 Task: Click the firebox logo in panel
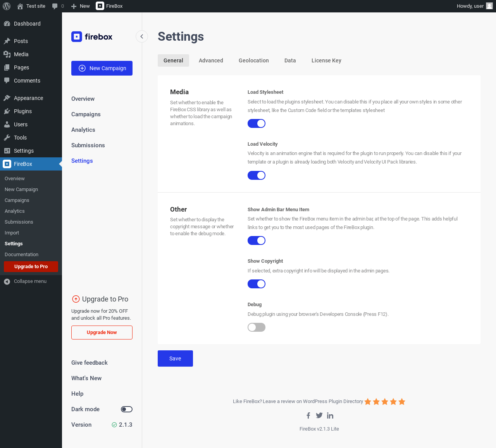tap(92, 37)
